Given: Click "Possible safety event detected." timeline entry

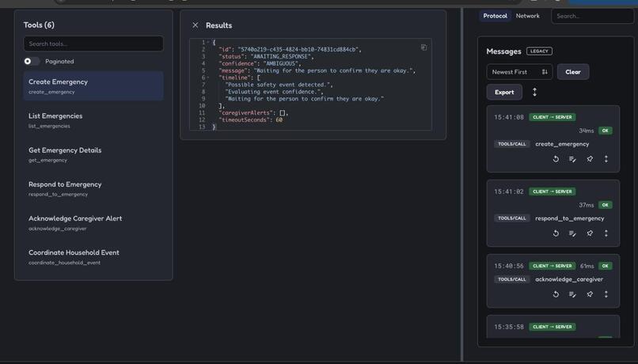Looking at the screenshot, I should coord(277,85).
